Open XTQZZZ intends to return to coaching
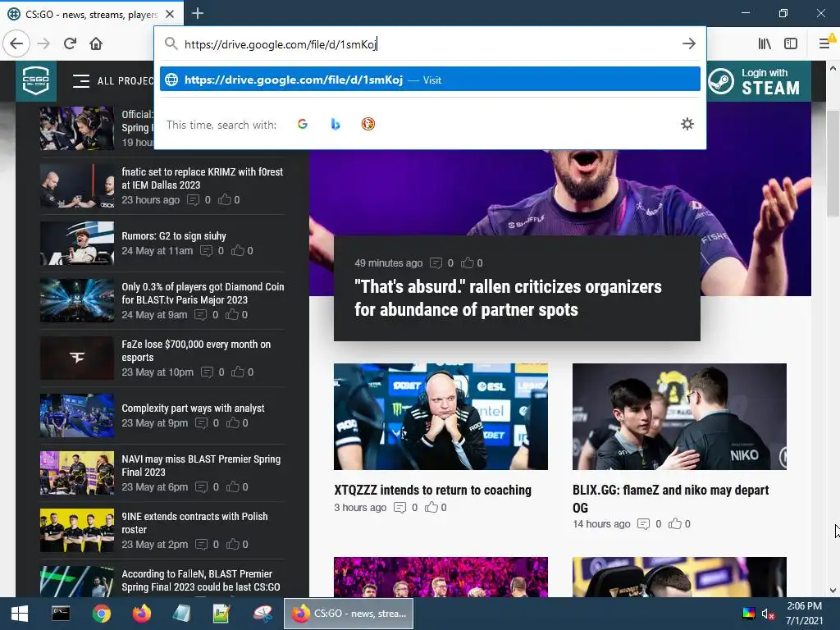 click(432, 490)
